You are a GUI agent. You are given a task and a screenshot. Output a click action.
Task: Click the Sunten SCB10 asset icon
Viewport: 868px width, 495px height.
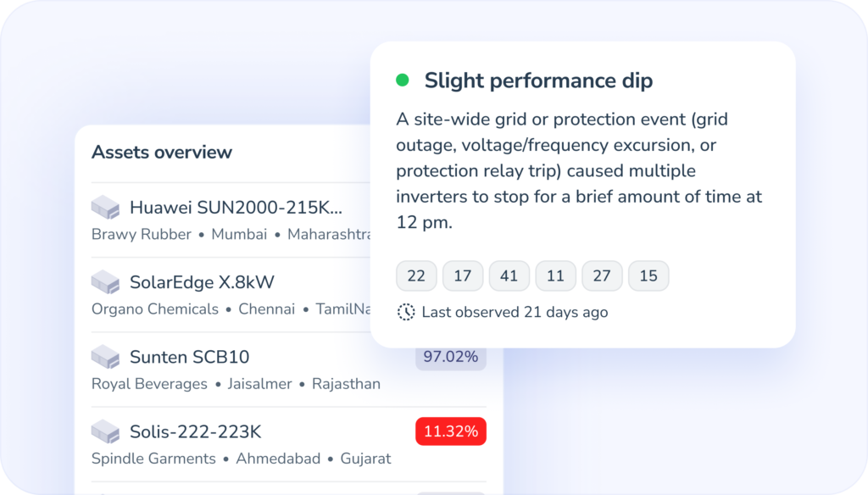106,356
